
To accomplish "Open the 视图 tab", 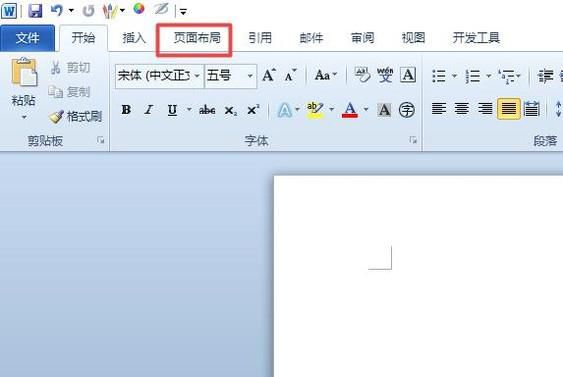I will click(x=413, y=38).
